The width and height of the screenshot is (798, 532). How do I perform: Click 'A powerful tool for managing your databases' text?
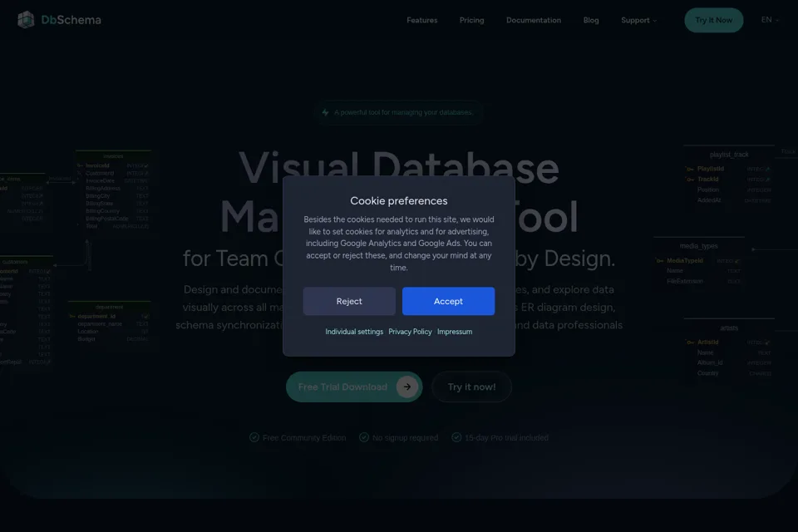pos(404,112)
